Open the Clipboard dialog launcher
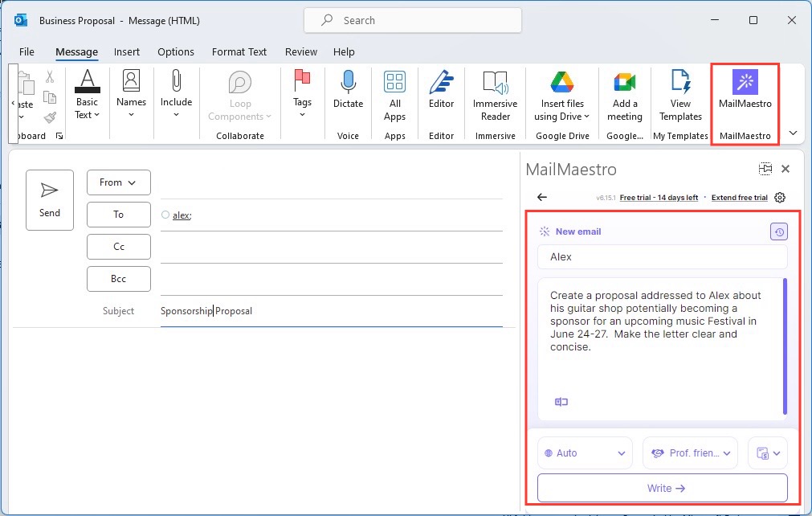812x516 pixels. [x=59, y=136]
